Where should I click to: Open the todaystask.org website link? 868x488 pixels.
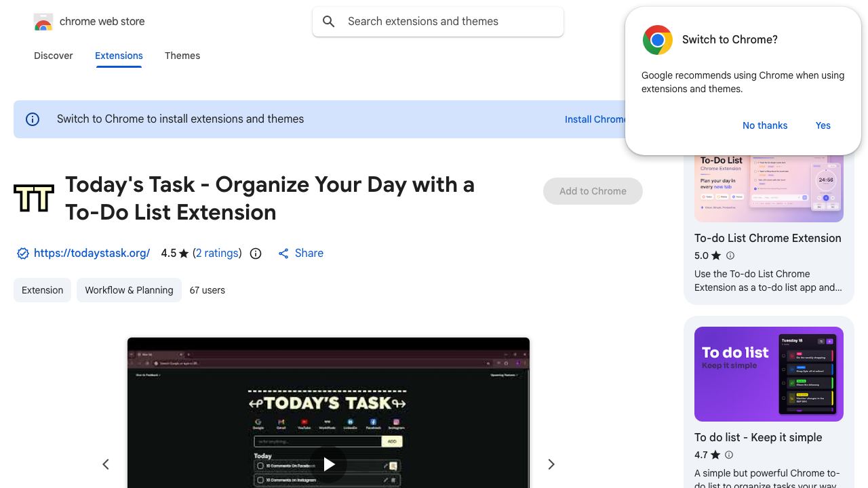click(x=92, y=253)
